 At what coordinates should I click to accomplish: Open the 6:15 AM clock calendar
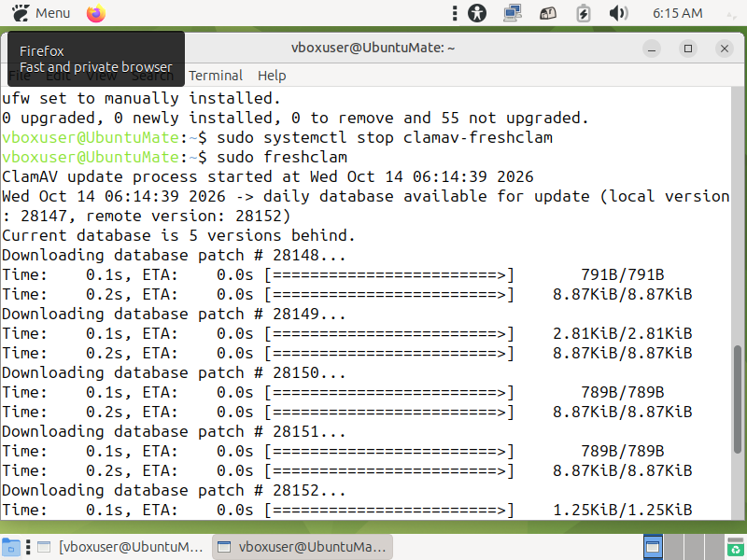(677, 13)
